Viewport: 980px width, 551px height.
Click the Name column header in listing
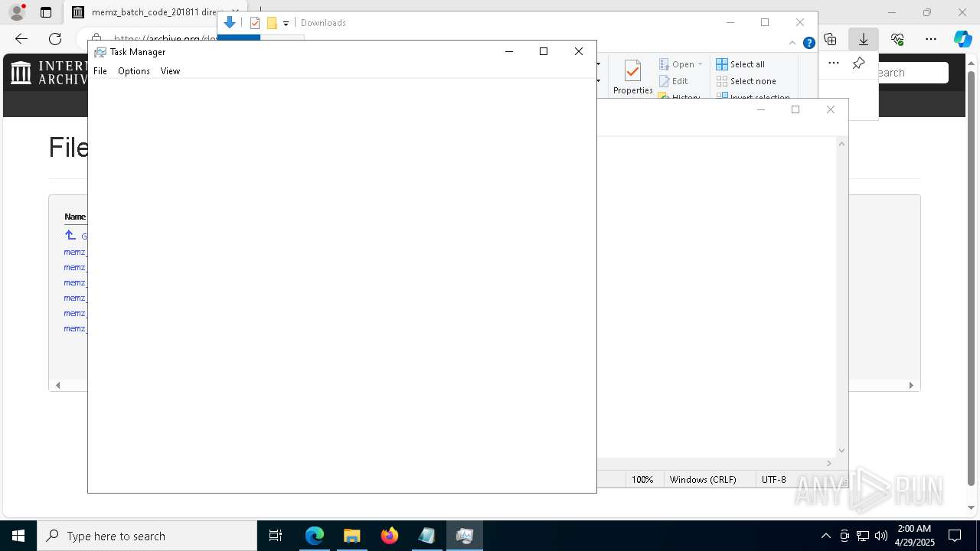point(75,217)
